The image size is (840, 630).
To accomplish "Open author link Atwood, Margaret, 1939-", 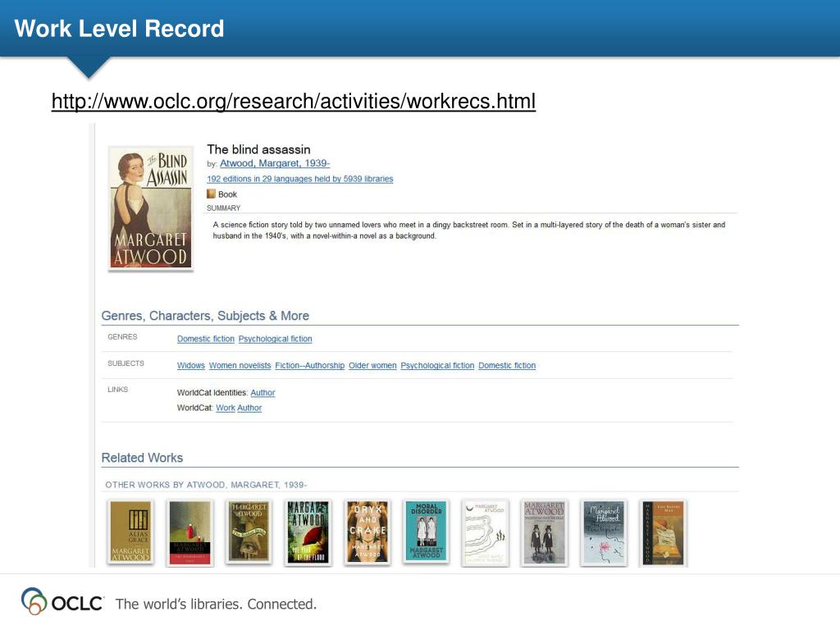I will tap(275, 163).
